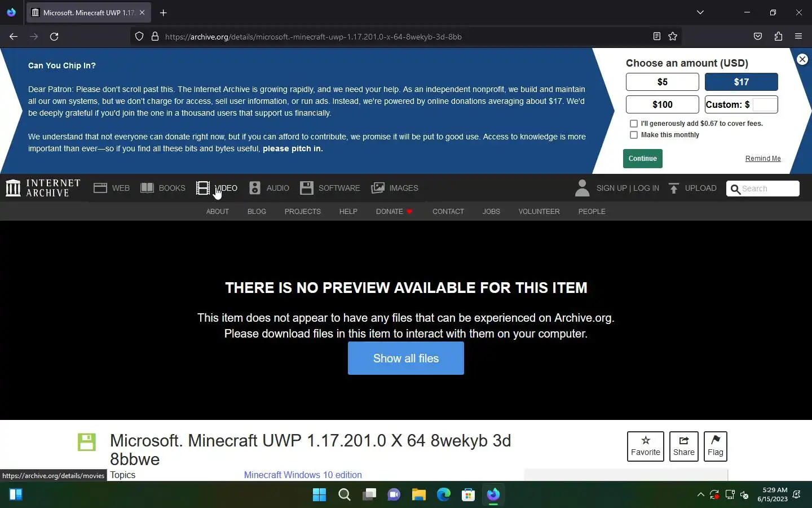Open Microsoft Store from taskbar
The width and height of the screenshot is (812, 508).
tap(468, 495)
